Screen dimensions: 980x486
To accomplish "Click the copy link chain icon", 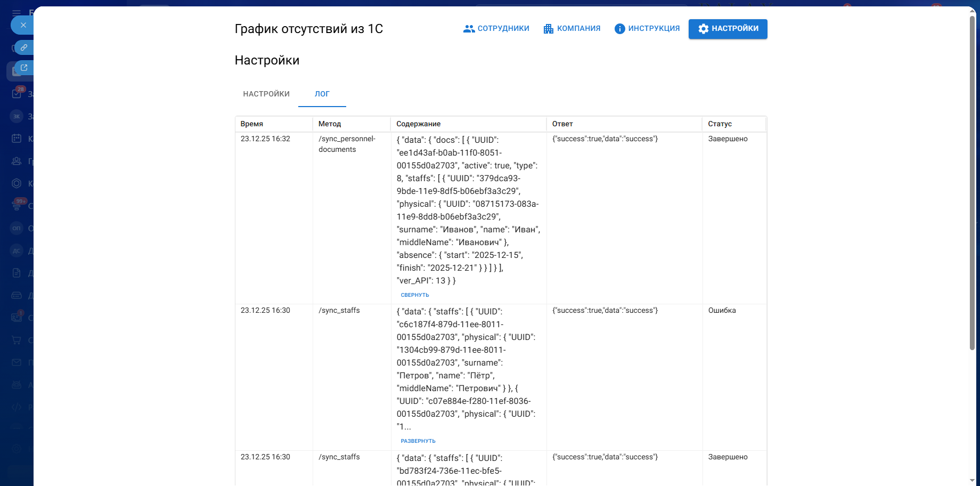I will pyautogui.click(x=24, y=47).
